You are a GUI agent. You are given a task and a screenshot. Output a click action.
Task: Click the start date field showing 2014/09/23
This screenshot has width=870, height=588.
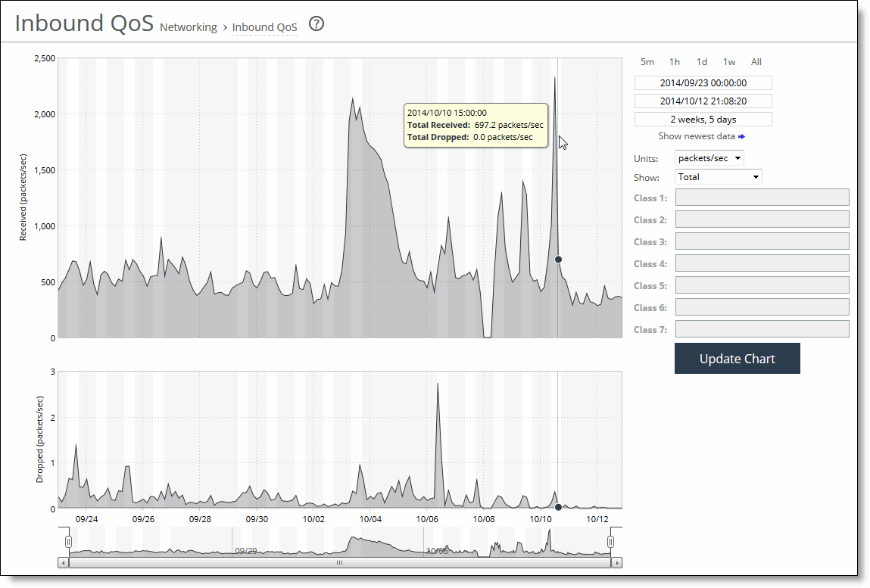[x=703, y=82]
